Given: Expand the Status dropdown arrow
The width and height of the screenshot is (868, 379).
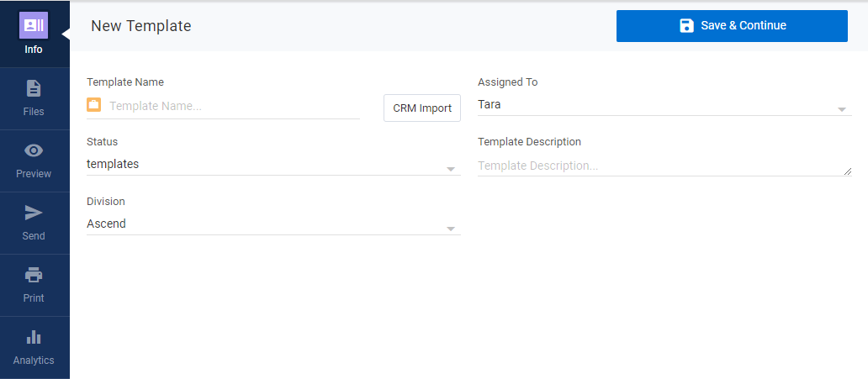Looking at the screenshot, I should tap(451, 169).
